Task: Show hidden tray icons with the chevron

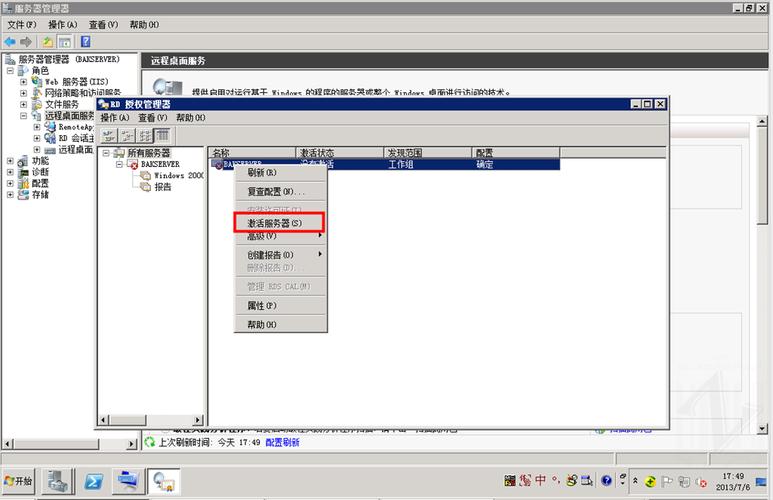Action: tap(635, 480)
